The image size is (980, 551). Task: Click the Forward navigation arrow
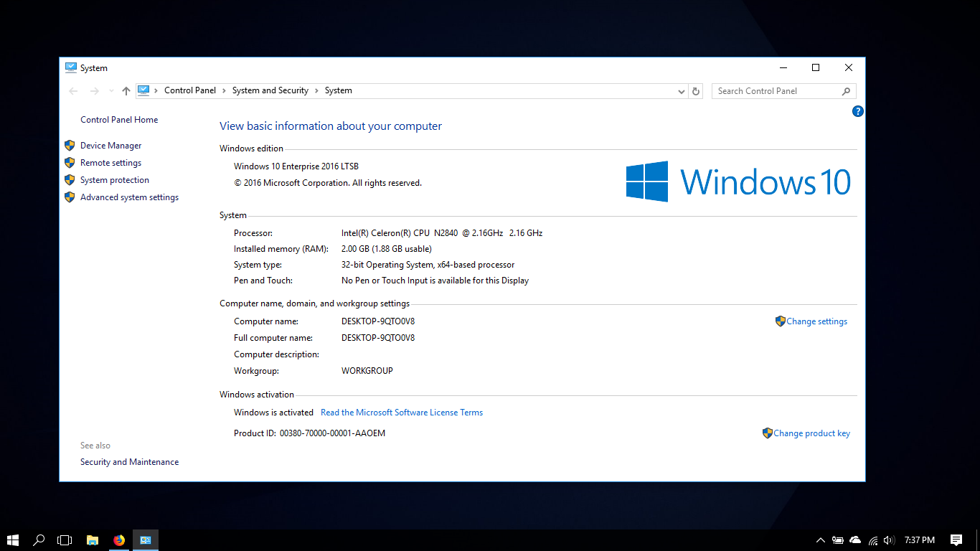pyautogui.click(x=94, y=91)
